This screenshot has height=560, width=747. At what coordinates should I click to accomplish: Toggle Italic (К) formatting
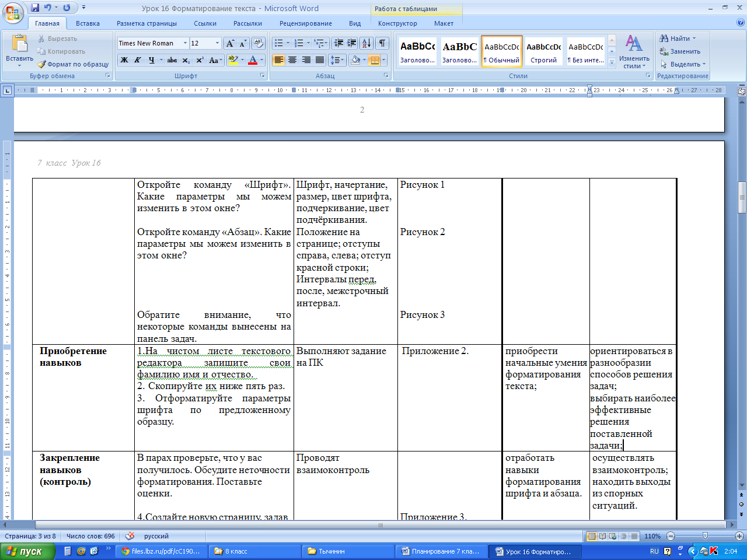tap(138, 60)
